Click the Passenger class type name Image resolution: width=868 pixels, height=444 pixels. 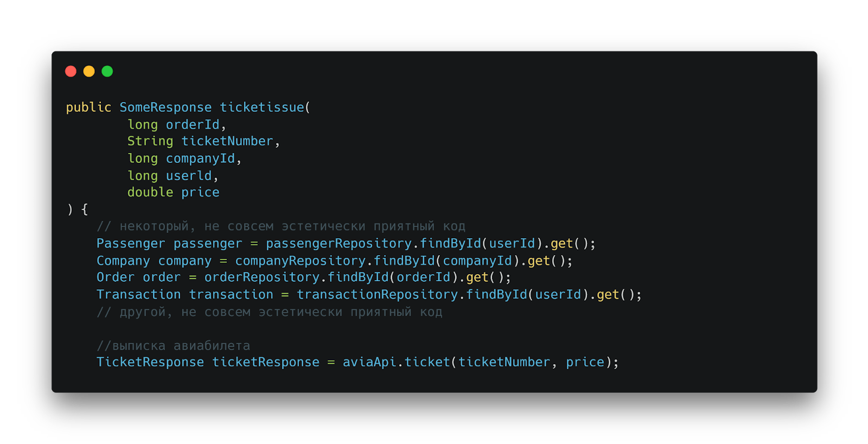[x=131, y=244]
